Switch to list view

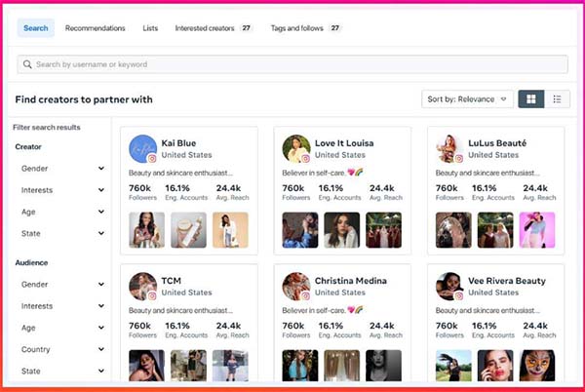tap(557, 99)
